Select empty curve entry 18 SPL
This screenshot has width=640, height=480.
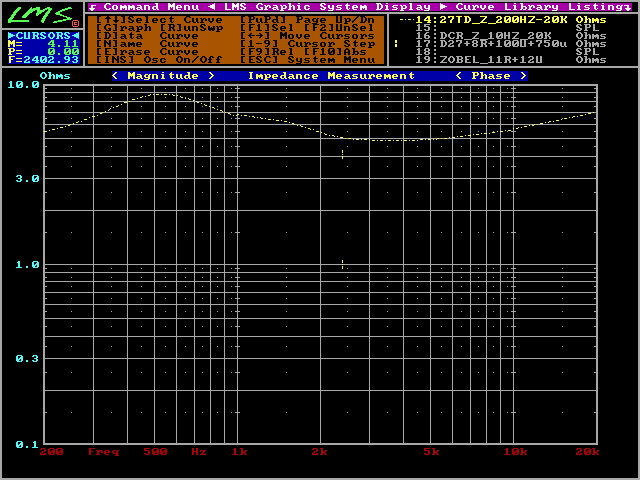[507, 52]
